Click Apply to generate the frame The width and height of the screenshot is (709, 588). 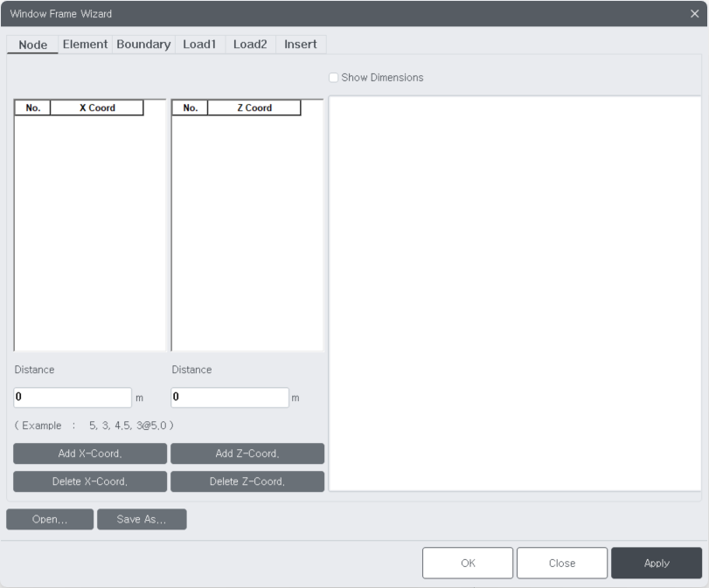pyautogui.click(x=657, y=563)
